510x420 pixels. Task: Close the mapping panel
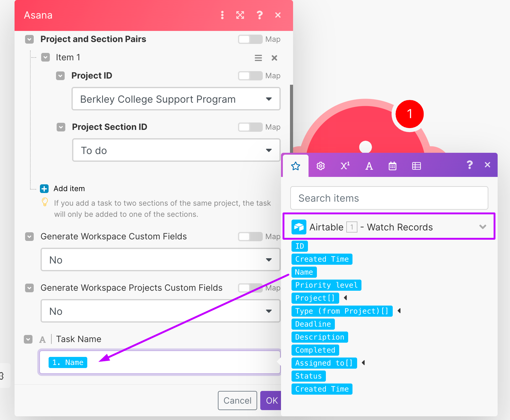(x=487, y=165)
